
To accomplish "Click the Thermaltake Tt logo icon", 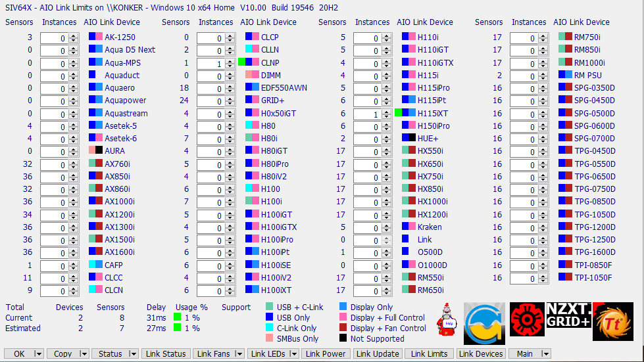I will click(613, 321).
